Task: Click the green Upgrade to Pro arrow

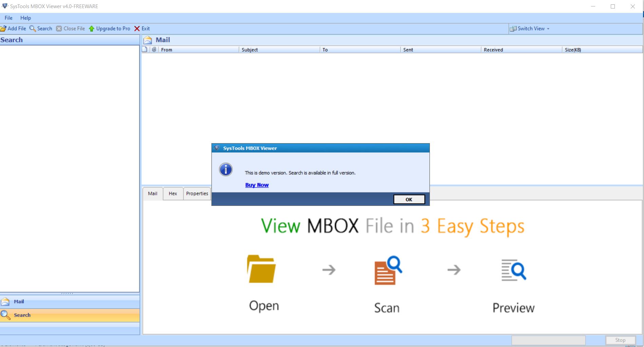Action: [x=92, y=29]
